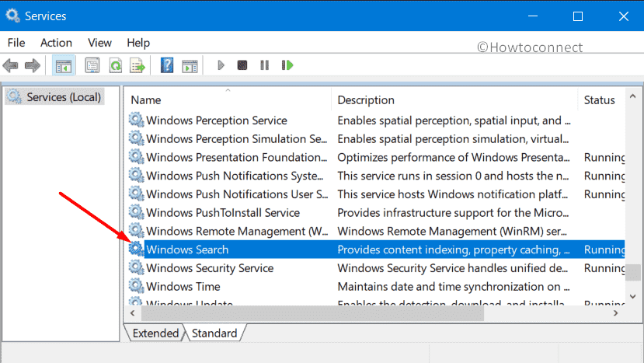
Task: Maximize the Services window
Action: 578,16
